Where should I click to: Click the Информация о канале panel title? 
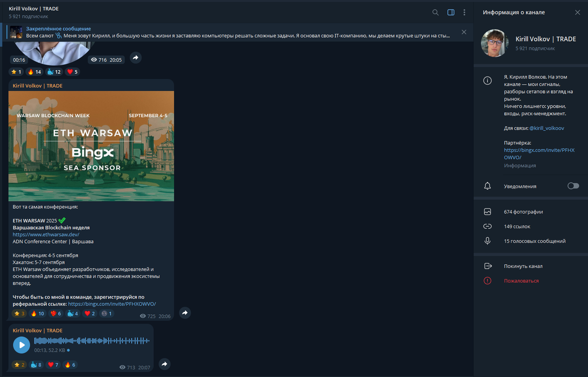coord(514,12)
